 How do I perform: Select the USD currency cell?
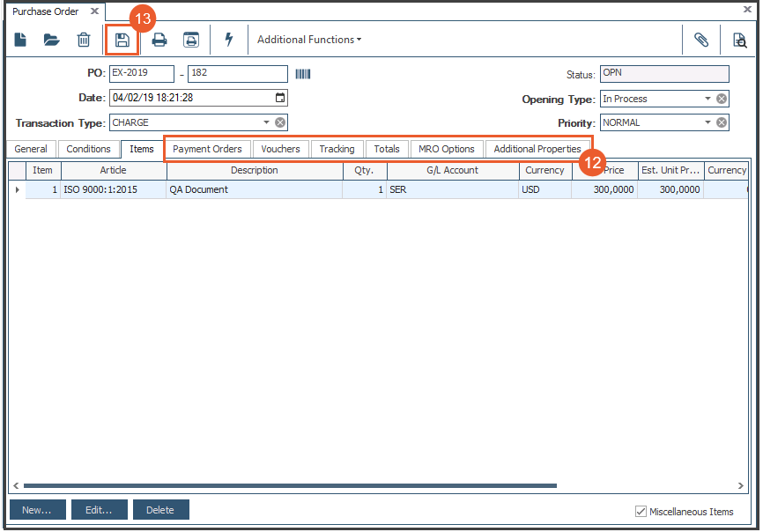[545, 189]
